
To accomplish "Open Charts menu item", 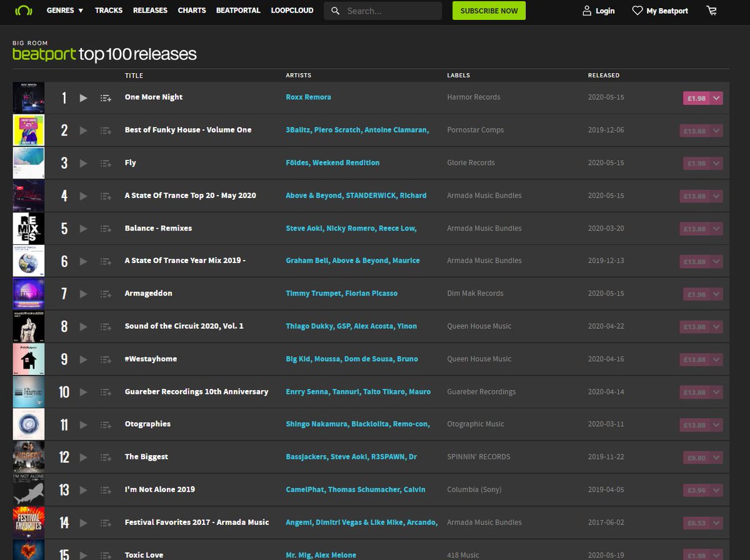I will click(192, 11).
